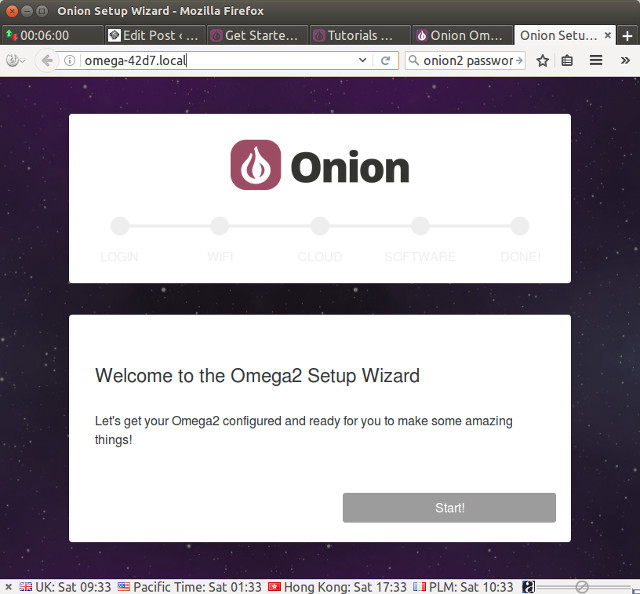Show site information icon in address bar
Image resolution: width=640 pixels, height=594 pixels.
(x=70, y=61)
